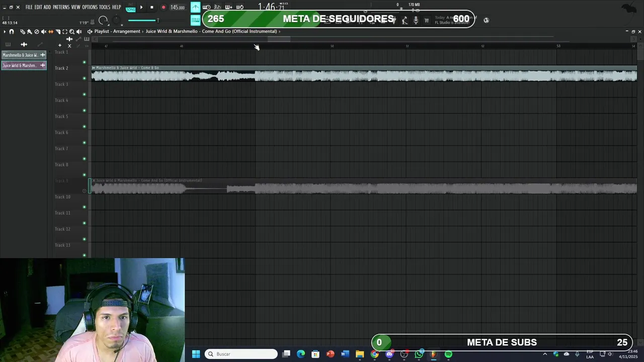
Task: Open Spotify from the taskbar
Action: tap(448, 354)
